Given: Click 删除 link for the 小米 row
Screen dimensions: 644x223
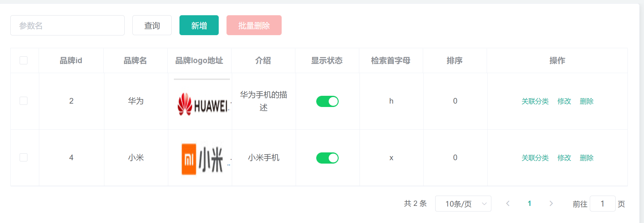Looking at the screenshot, I should 586,158.
